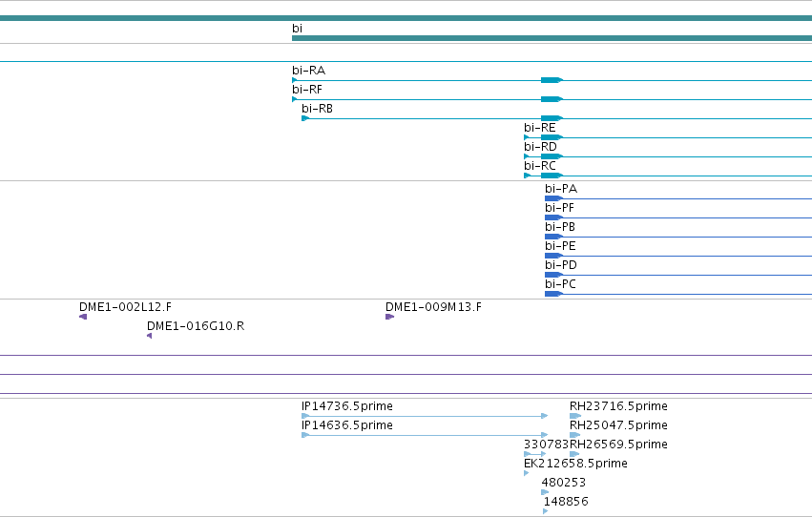Screen dimensions: 812x517
Task: Click the bi-RA thick exon block
Action: [552, 80]
